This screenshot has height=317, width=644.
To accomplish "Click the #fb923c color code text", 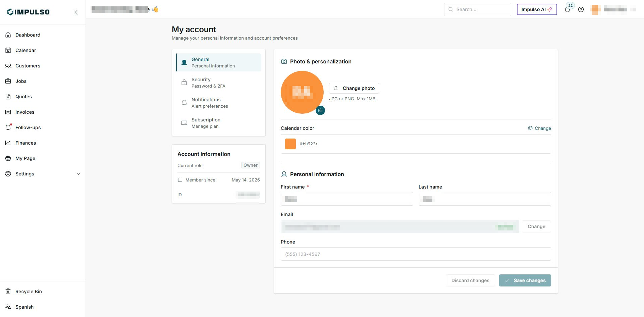I will 309,144.
